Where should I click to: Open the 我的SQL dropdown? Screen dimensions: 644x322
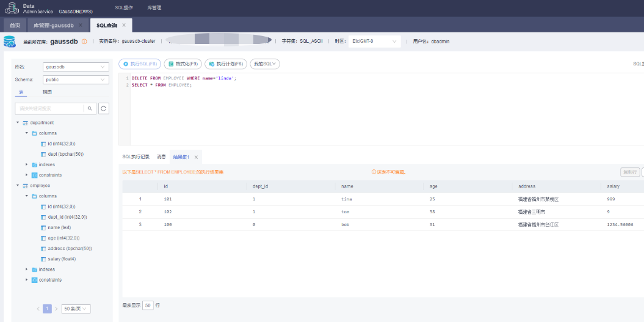click(x=265, y=64)
